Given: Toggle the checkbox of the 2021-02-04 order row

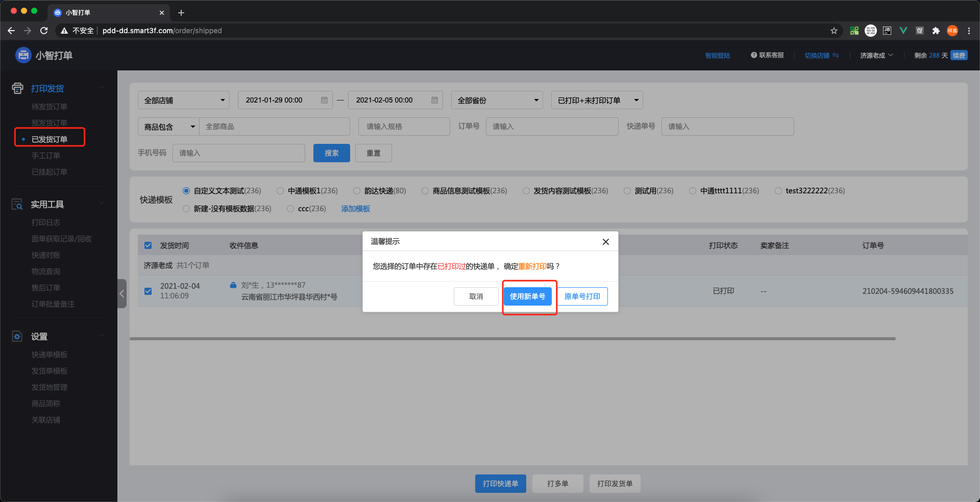Looking at the screenshot, I should click(x=148, y=291).
